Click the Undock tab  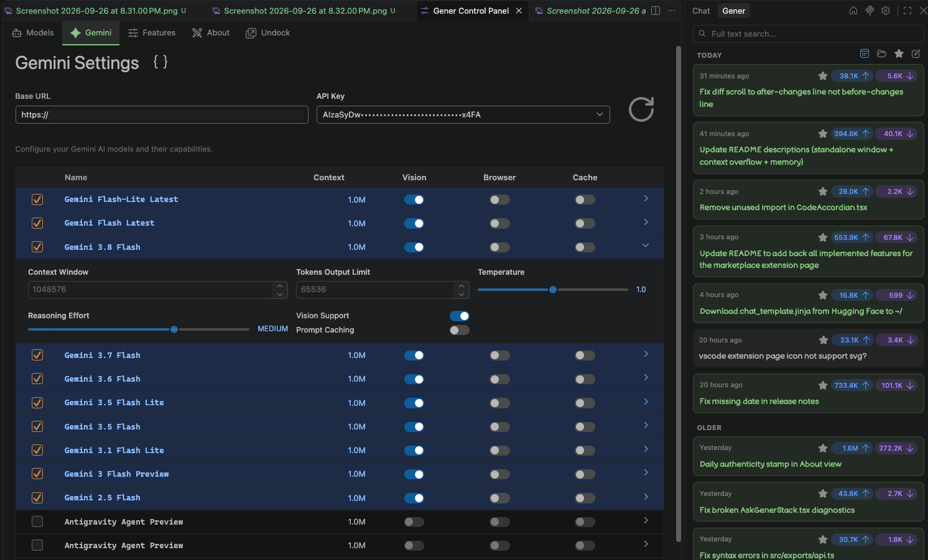pyautogui.click(x=268, y=32)
